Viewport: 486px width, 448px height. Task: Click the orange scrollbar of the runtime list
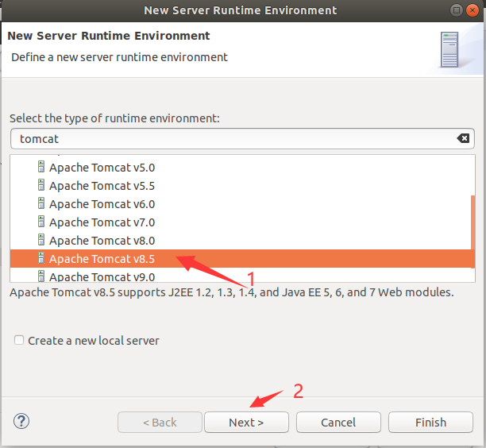click(472, 231)
